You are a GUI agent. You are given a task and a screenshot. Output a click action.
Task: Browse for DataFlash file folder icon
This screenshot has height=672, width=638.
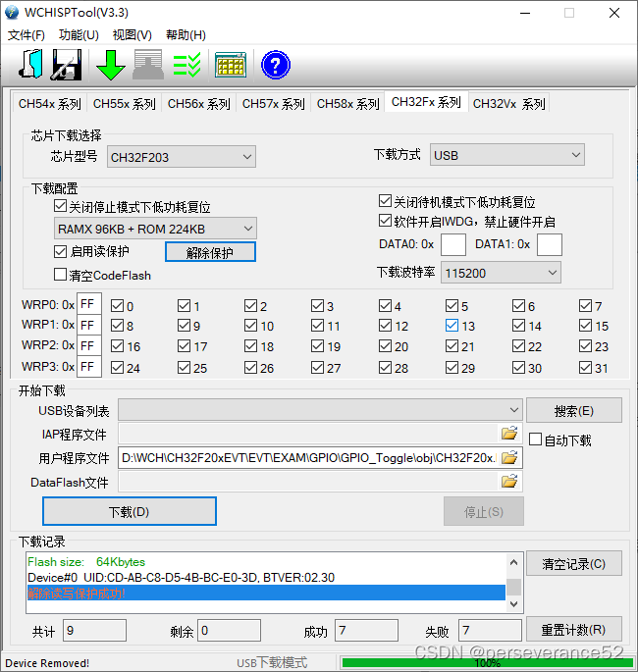tap(509, 482)
